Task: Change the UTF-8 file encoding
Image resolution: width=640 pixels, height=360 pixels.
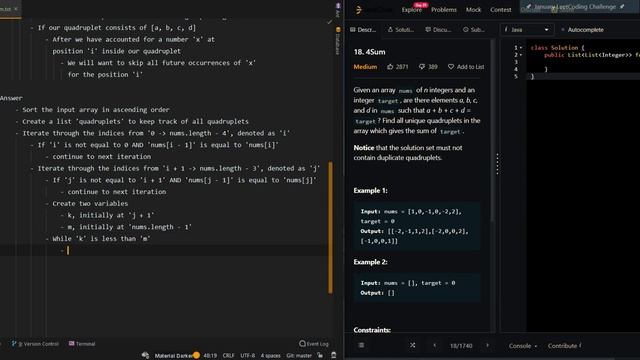Action: pyautogui.click(x=247, y=356)
